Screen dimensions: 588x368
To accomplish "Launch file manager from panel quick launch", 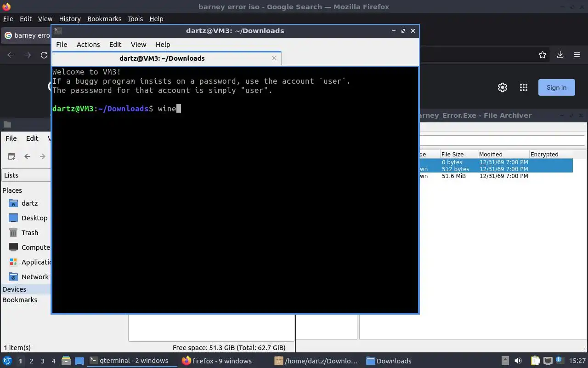I will (66, 361).
